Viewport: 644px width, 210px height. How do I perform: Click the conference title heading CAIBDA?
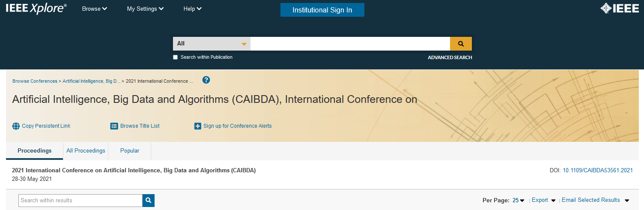coord(215,99)
